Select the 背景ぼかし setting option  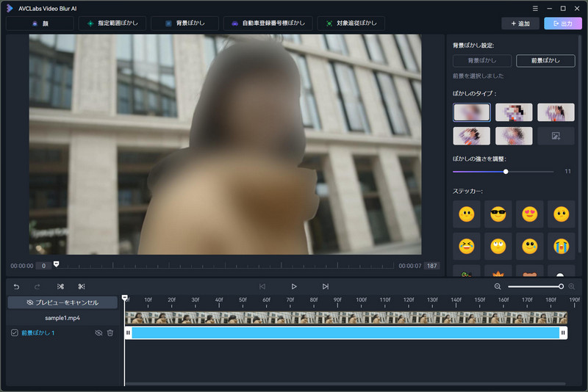pos(482,61)
